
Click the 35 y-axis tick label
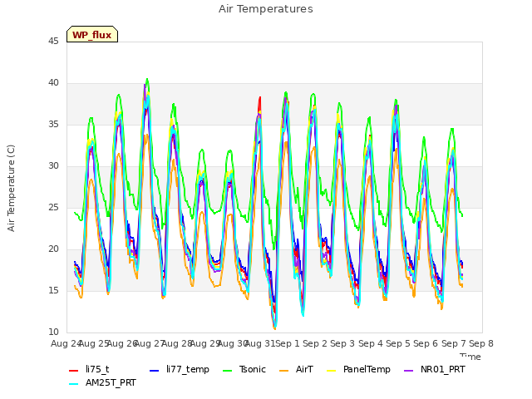coord(53,124)
